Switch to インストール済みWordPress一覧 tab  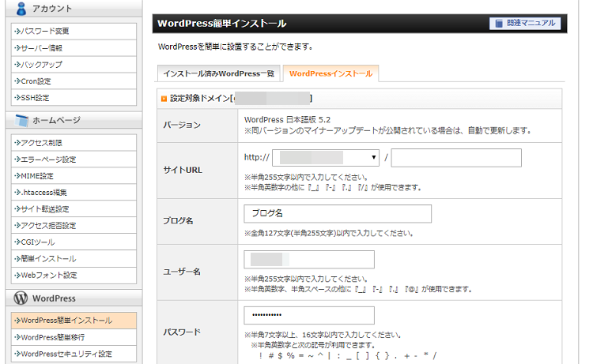(218, 73)
